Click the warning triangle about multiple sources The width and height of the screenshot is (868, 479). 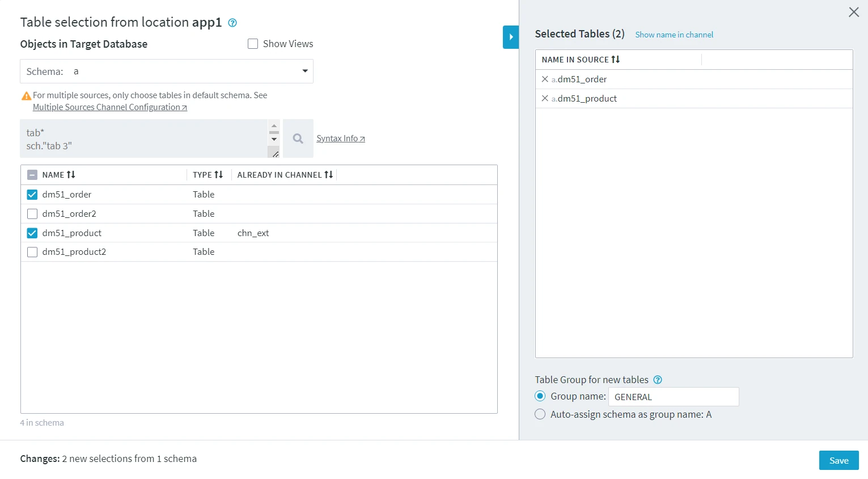point(26,95)
